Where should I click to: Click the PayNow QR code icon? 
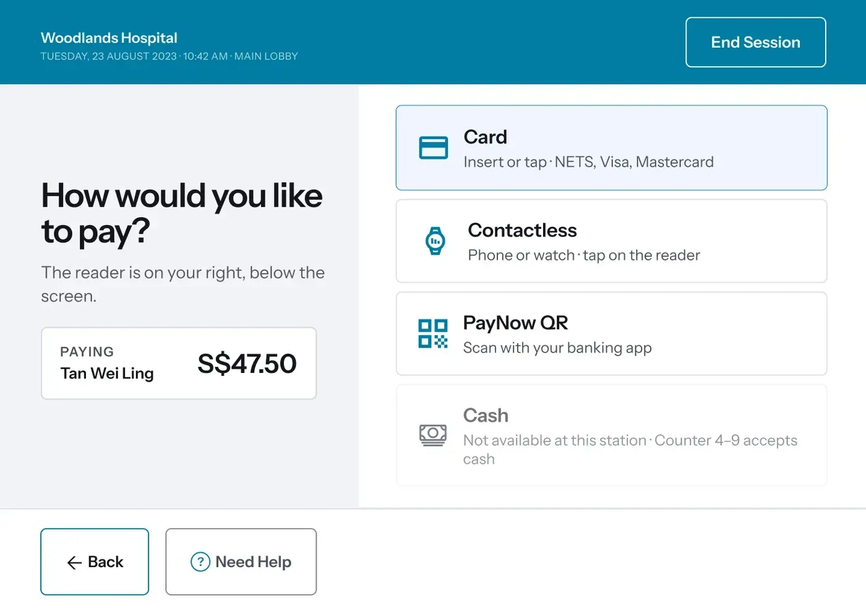click(433, 333)
